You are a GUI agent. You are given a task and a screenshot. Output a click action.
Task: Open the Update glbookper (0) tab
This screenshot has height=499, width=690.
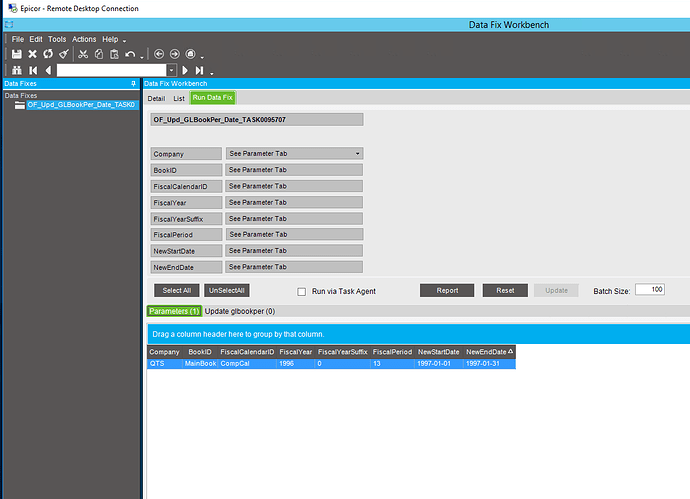(240, 311)
